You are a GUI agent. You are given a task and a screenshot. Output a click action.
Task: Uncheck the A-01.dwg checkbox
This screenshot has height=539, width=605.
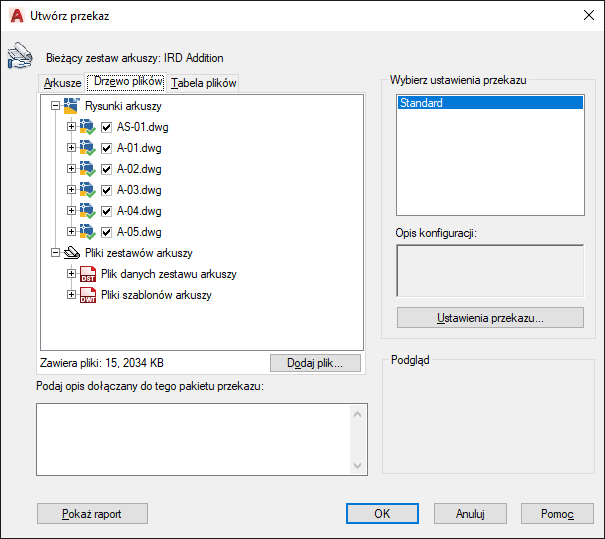point(106,148)
